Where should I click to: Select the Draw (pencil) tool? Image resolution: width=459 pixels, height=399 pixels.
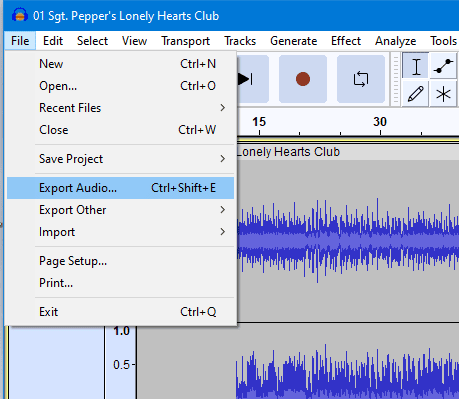coord(416,94)
